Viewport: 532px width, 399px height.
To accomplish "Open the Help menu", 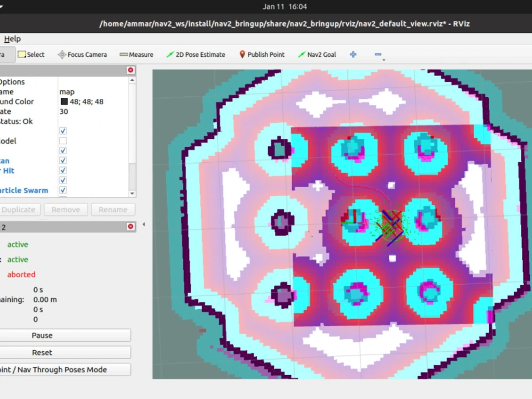I will pyautogui.click(x=12, y=38).
